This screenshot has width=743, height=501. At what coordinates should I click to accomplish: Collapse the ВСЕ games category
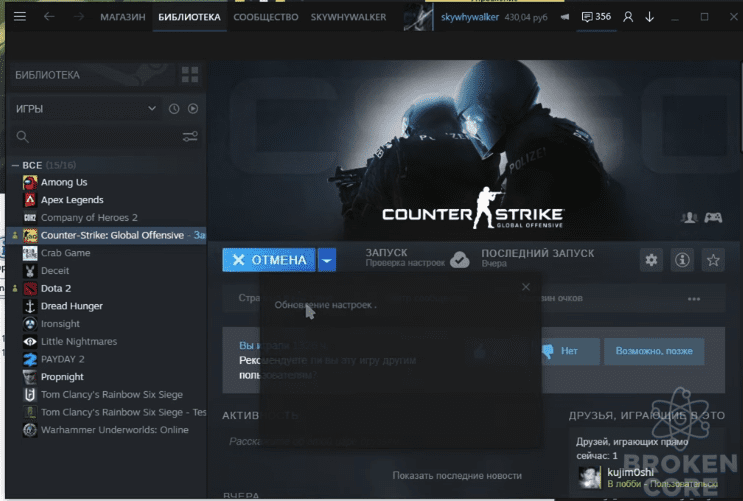pos(15,165)
